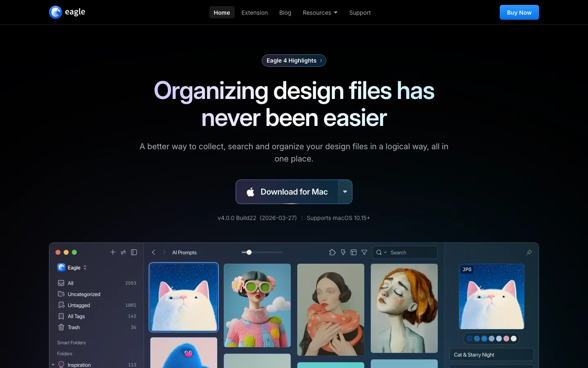This screenshot has height=368, width=588.
Task: Expand the download platform dropdown arrow
Action: [x=345, y=192]
